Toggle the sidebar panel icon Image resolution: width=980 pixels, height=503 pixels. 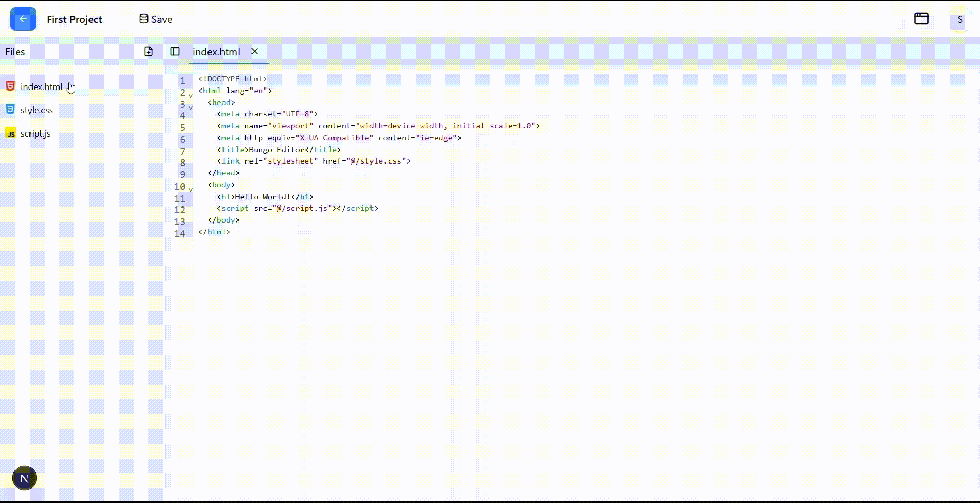click(x=175, y=51)
